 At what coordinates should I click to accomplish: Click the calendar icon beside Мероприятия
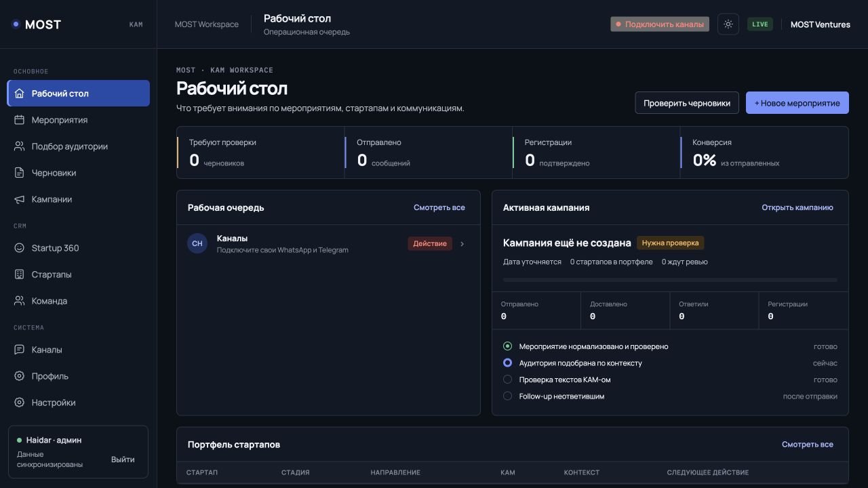pos(19,120)
